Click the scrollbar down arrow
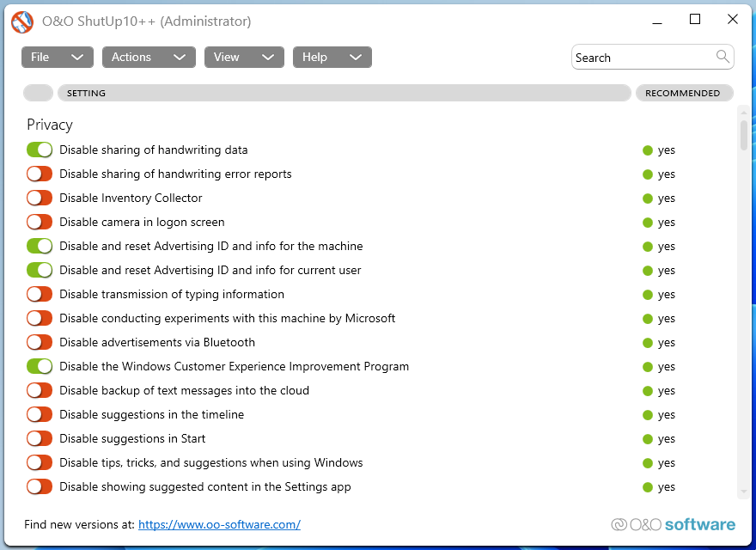Viewport: 756px width, 550px height. coord(744,492)
